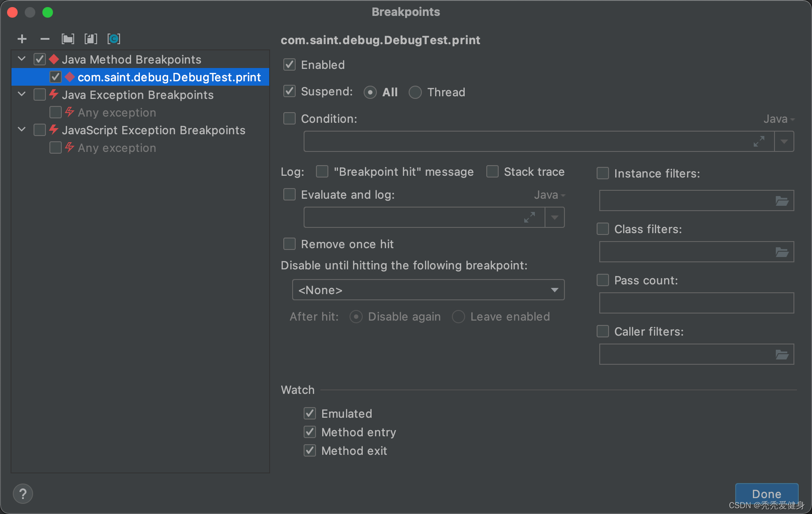
Task: Click the help question mark button
Action: pyautogui.click(x=23, y=494)
